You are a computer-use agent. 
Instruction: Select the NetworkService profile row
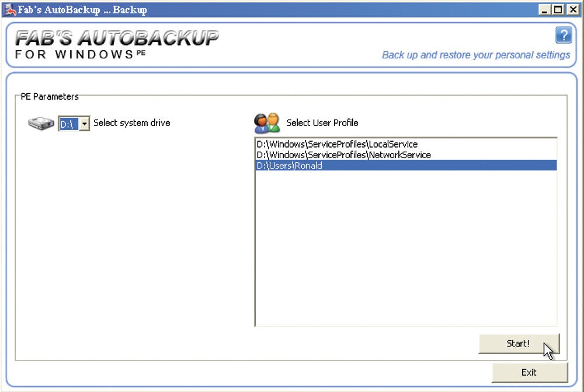(406, 155)
